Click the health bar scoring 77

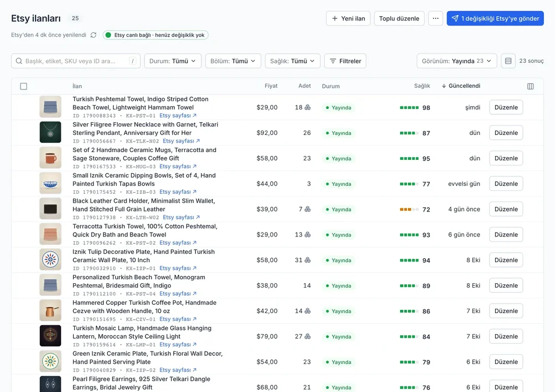tap(409, 184)
